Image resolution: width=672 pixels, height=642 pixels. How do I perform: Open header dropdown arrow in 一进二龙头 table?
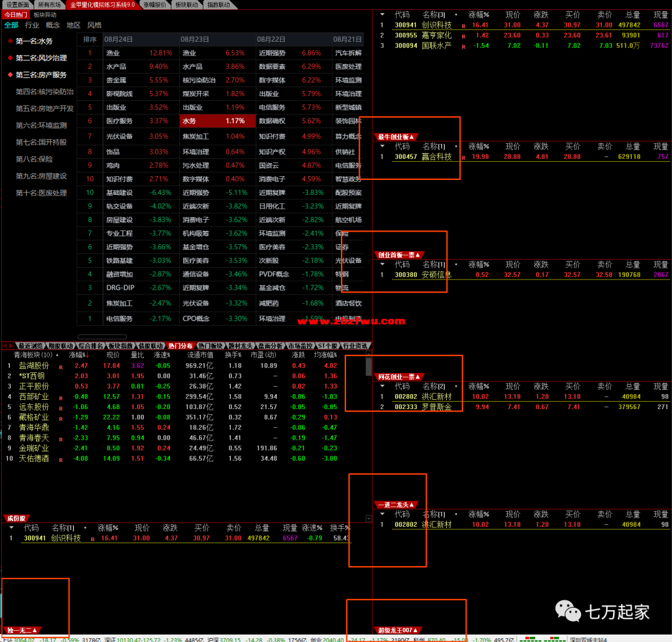(x=382, y=514)
